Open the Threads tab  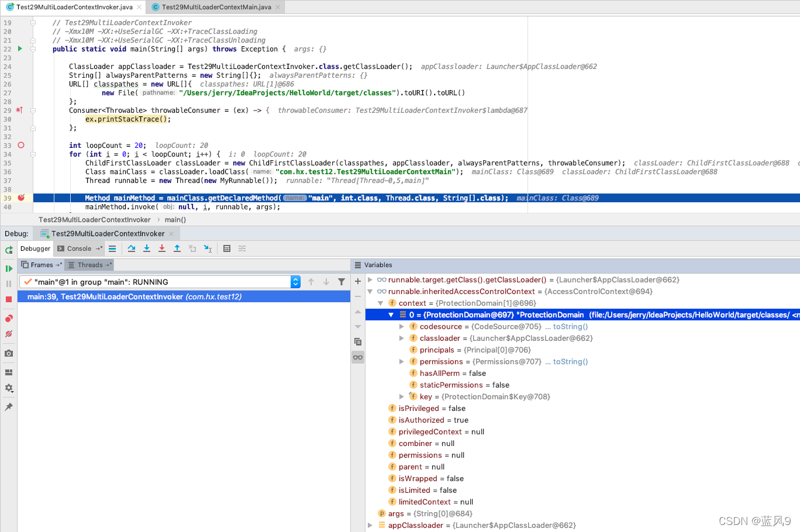(x=89, y=265)
